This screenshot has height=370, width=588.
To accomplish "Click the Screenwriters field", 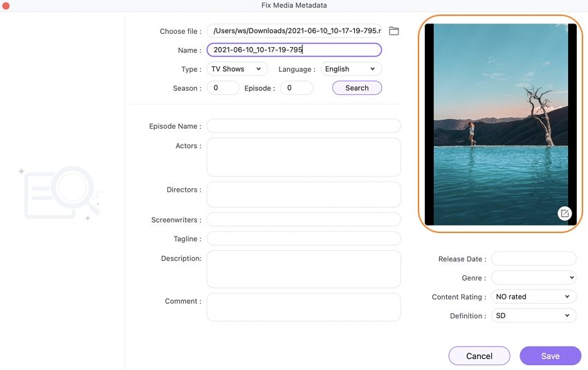I will (x=304, y=220).
